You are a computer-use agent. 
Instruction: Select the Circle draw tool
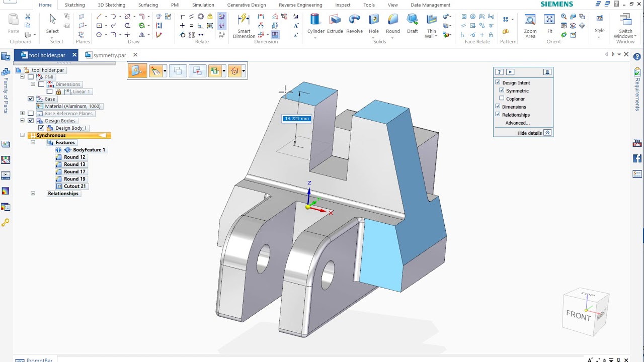99,35
